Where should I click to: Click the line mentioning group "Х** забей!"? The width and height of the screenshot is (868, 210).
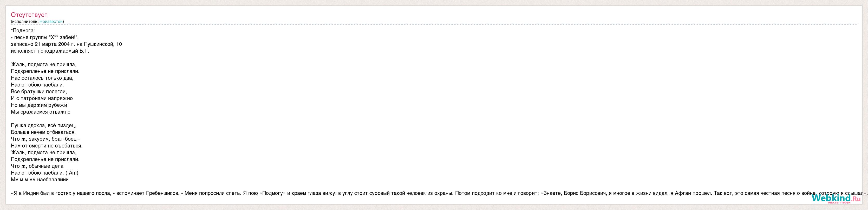(x=44, y=38)
